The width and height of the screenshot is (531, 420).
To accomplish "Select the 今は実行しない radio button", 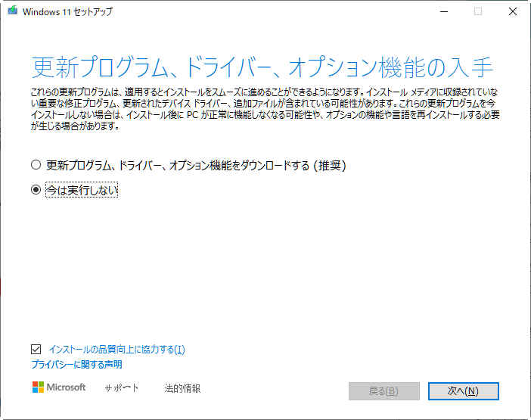I will click(x=36, y=191).
